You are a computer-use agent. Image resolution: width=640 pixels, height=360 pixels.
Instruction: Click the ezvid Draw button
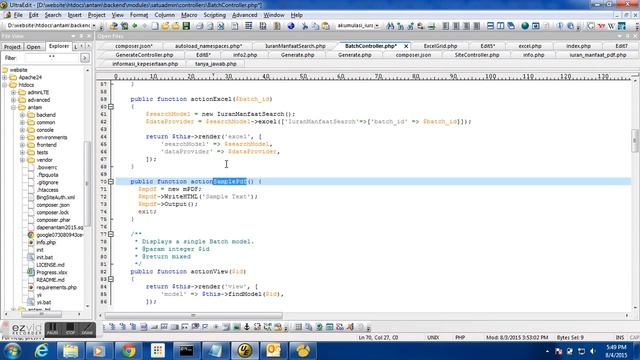(87, 329)
